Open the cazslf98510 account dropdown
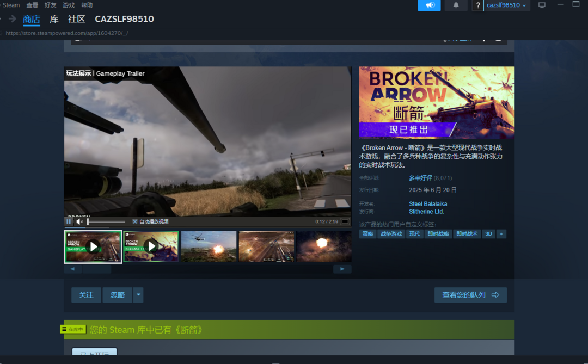Viewport: 588px width, 364px height. click(x=506, y=5)
